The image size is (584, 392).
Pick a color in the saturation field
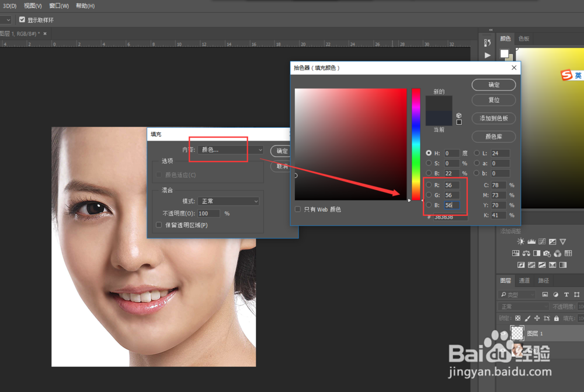(350, 144)
